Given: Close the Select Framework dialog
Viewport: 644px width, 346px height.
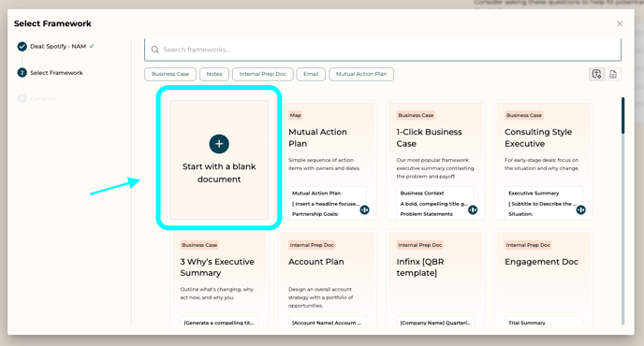Looking at the screenshot, I should tap(620, 23).
